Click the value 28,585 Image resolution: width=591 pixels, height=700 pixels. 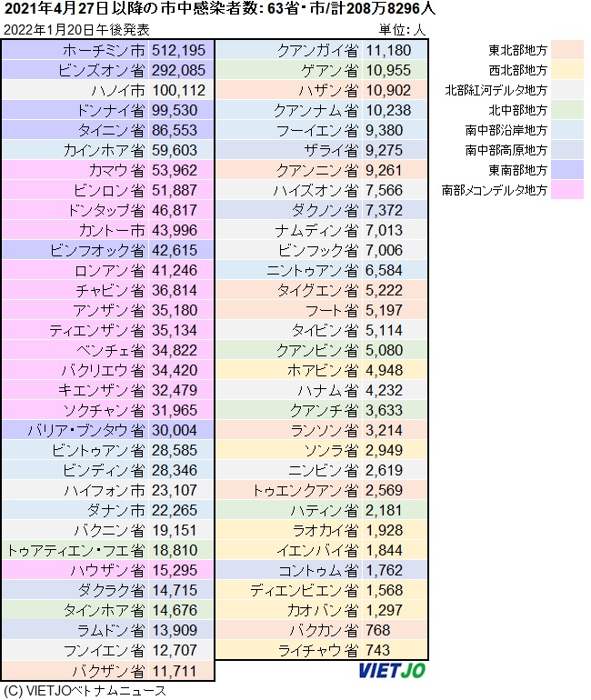point(174,450)
